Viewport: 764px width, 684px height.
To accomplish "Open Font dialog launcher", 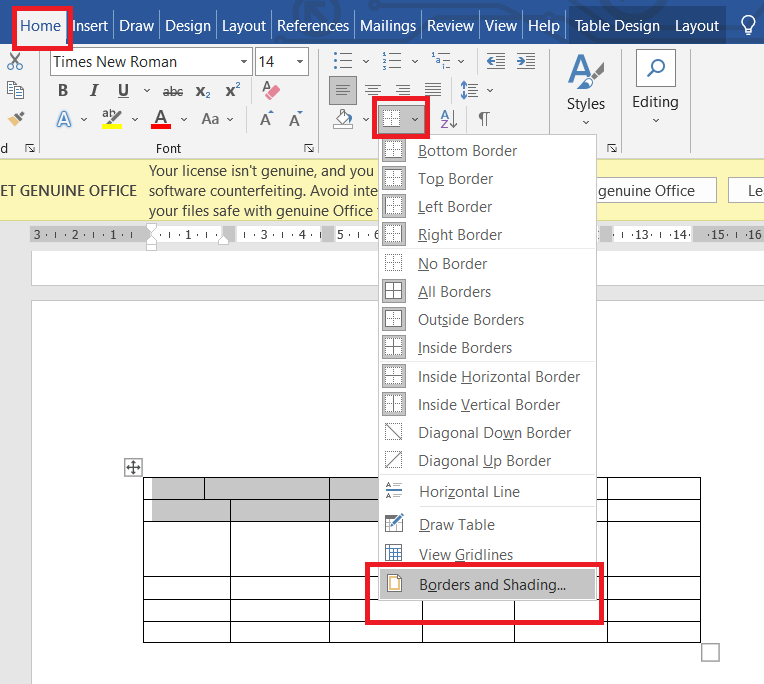I will 309,148.
